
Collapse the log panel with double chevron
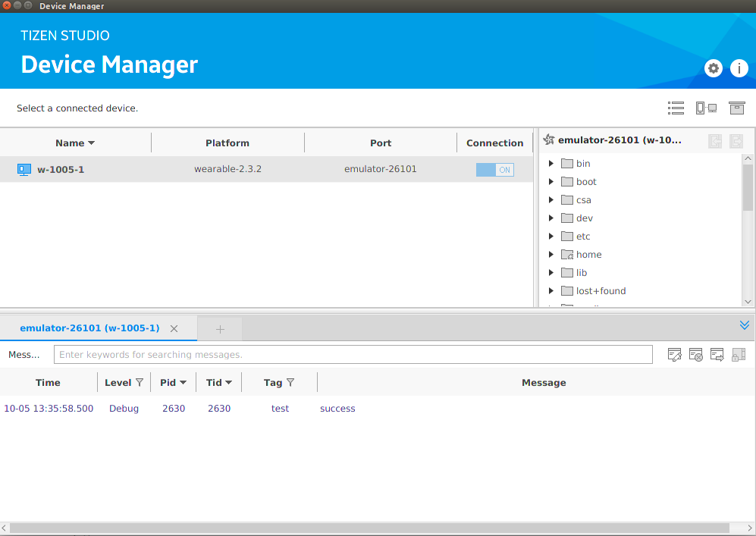744,325
